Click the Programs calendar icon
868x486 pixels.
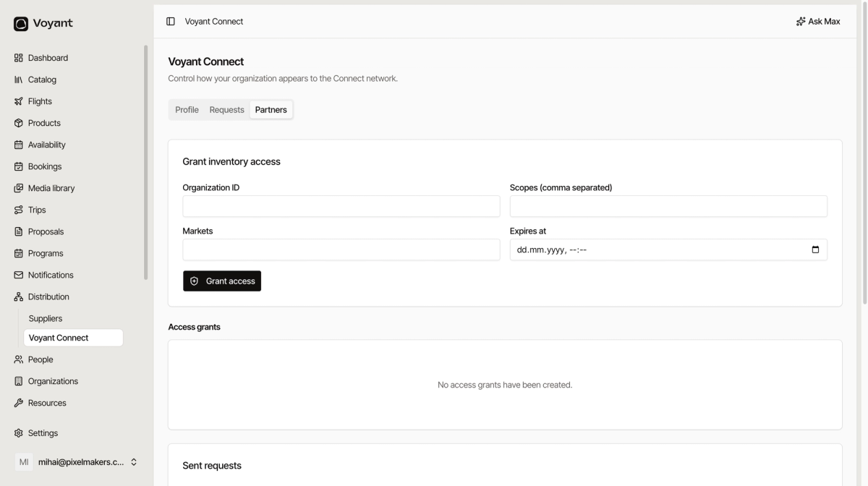click(19, 253)
